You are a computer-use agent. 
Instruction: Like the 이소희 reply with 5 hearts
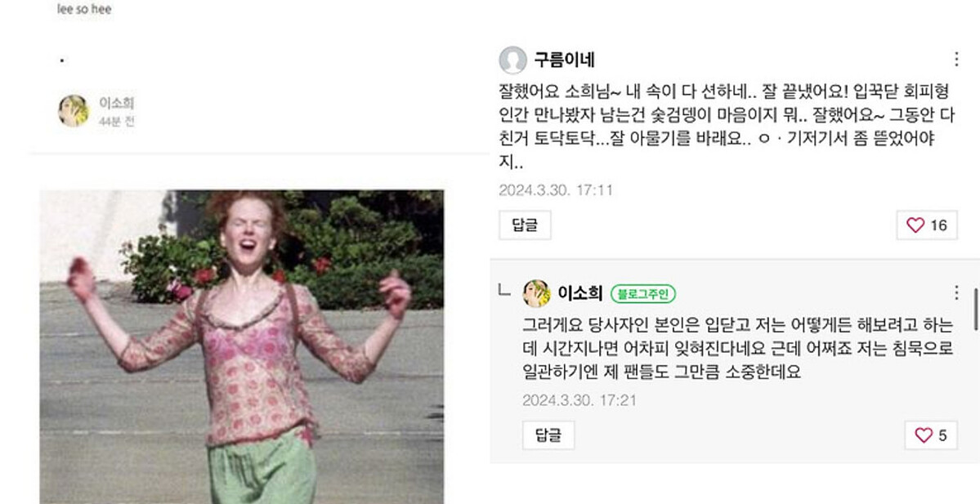pos(931,435)
